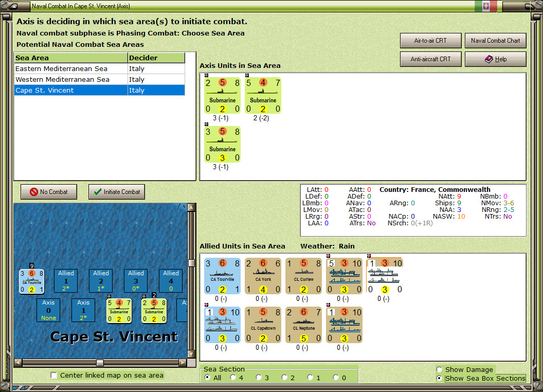543x392 pixels.
Task: Select Sea Section 4 radio button
Action: 233,378
